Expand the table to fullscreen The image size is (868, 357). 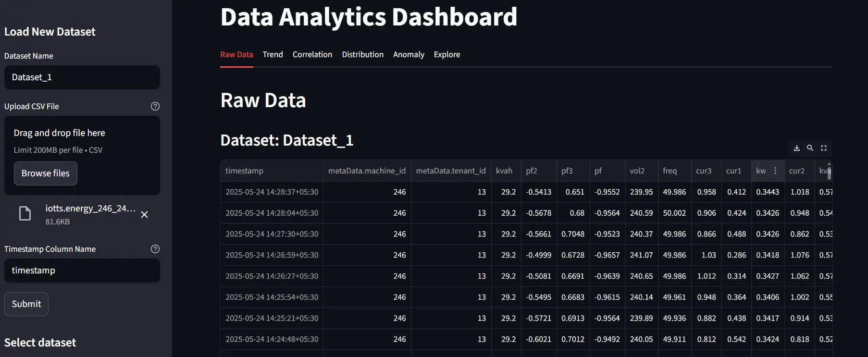(x=824, y=148)
